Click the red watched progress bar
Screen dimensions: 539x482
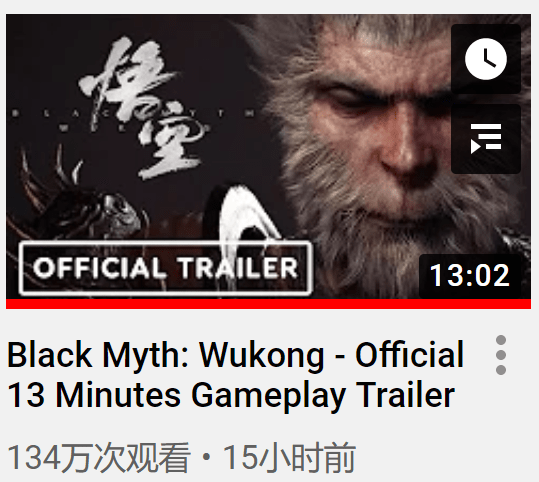pyautogui.click(x=268, y=304)
